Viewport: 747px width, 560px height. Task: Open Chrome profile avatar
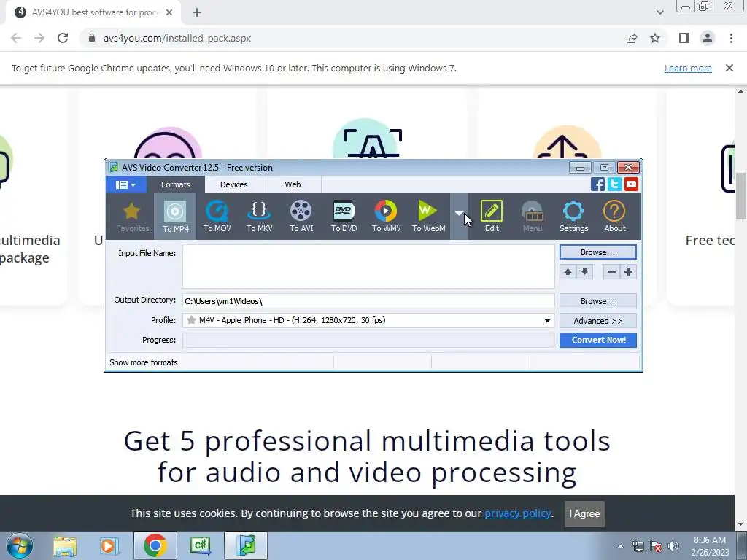[x=708, y=38]
